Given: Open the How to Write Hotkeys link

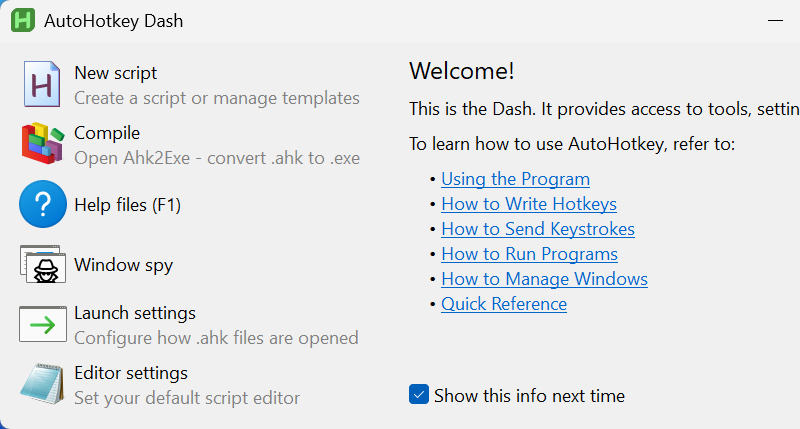Looking at the screenshot, I should click(529, 204).
